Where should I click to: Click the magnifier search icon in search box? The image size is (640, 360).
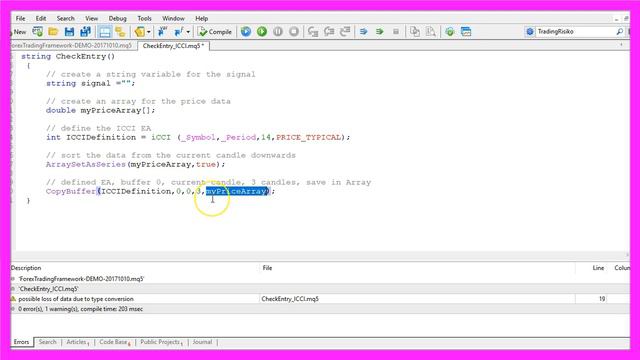coord(620,31)
